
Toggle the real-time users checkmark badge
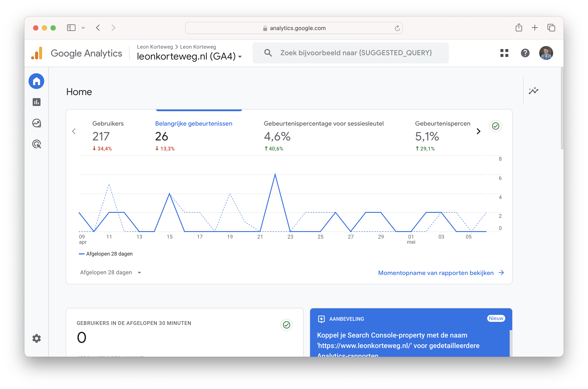[x=286, y=325]
